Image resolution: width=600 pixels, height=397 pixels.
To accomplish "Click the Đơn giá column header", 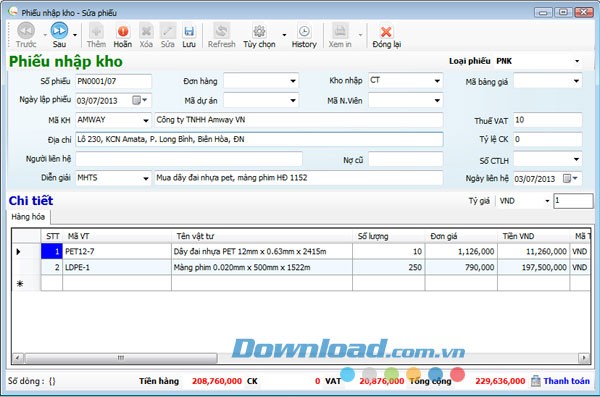I will (461, 236).
